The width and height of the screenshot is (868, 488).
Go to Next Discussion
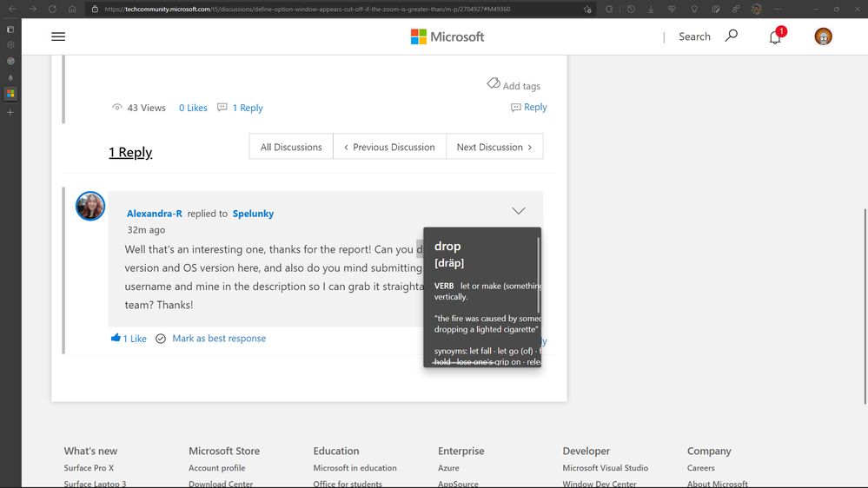click(x=494, y=147)
